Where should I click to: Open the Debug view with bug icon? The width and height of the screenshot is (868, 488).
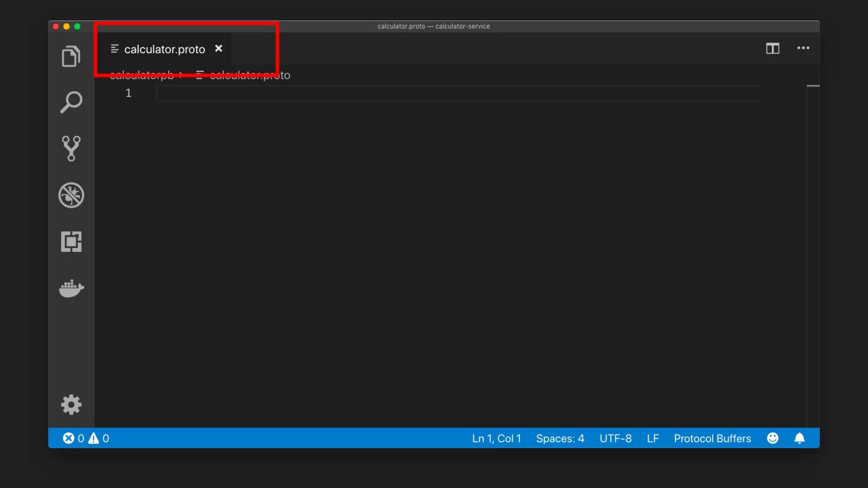[x=71, y=195]
